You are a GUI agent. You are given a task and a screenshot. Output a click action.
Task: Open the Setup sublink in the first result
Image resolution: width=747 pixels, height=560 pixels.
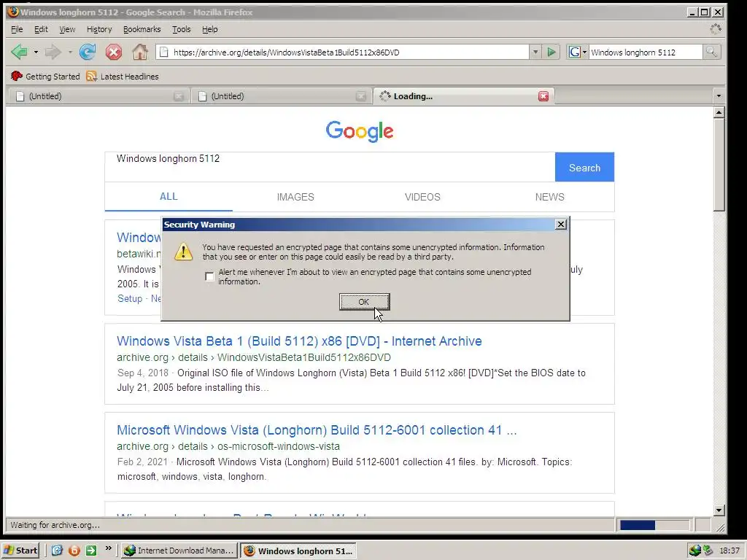(x=130, y=298)
